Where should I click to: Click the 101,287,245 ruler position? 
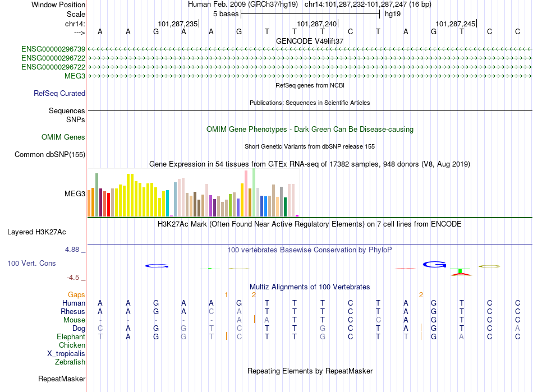click(x=456, y=24)
